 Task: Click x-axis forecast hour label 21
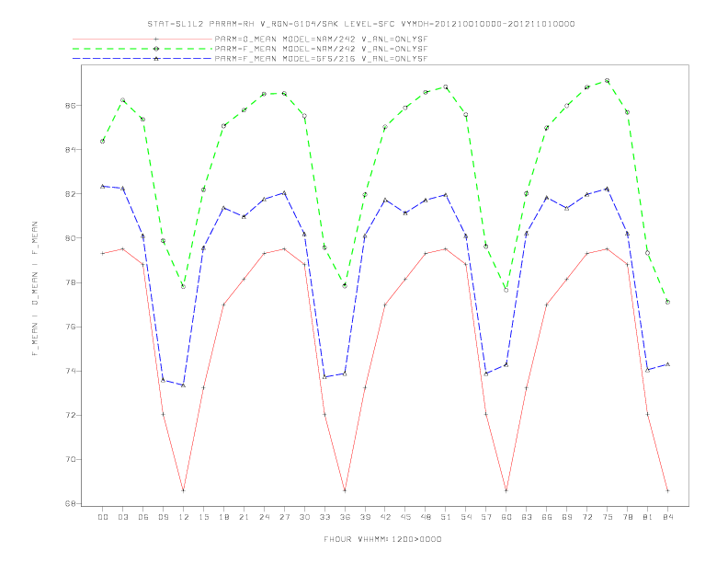[x=244, y=517]
